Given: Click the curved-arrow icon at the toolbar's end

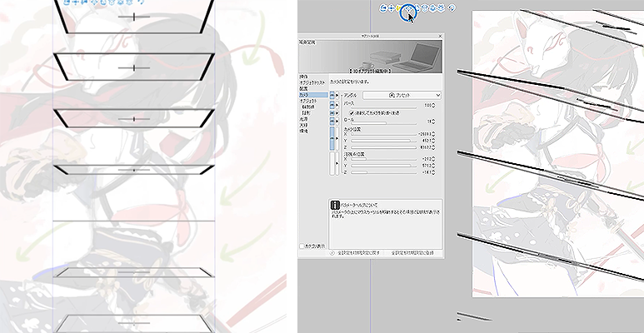Looking at the screenshot, I should (x=452, y=7).
